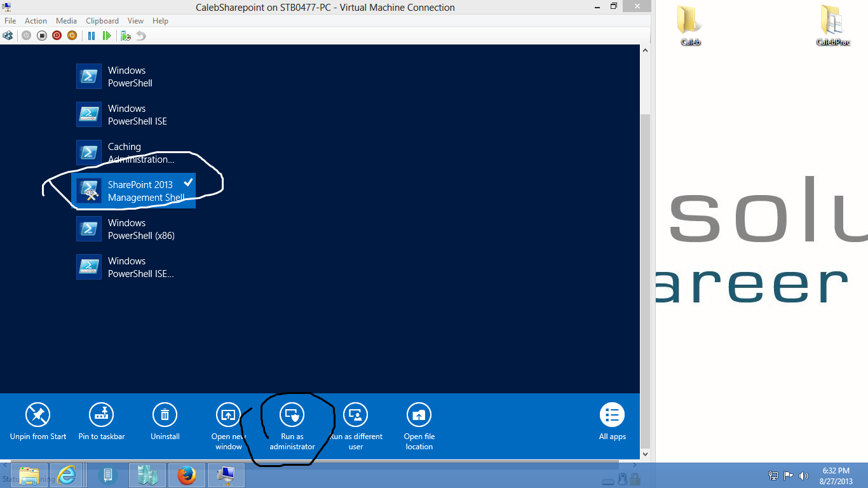The image size is (868, 488).
Task: Open Hyper-V Manager from the taskbar
Action: tap(147, 475)
